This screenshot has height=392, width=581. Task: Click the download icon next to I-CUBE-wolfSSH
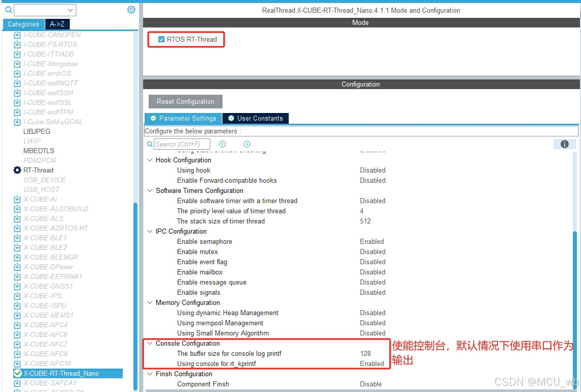[x=17, y=93]
